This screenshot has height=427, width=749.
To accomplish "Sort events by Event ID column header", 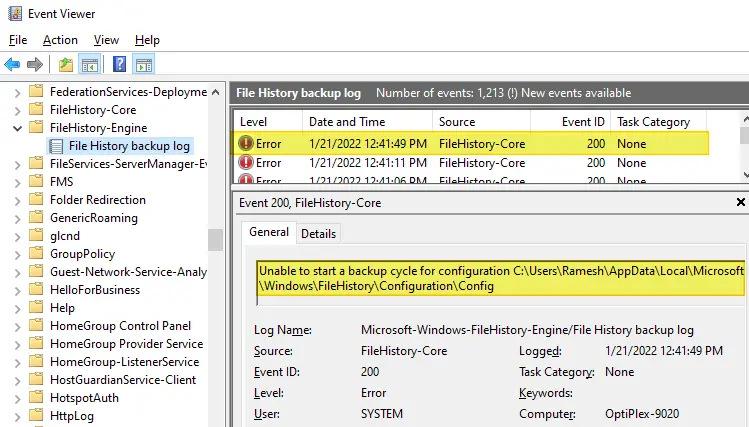I will [570, 122].
